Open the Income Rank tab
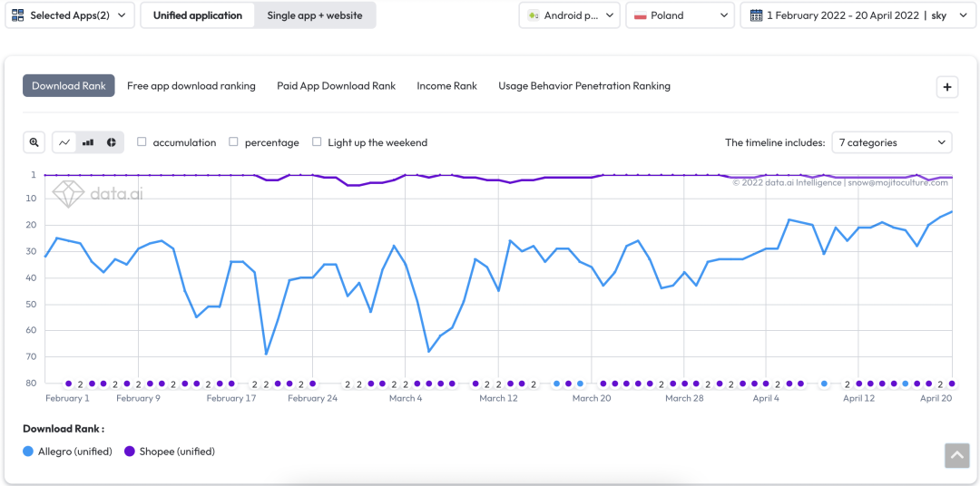The width and height of the screenshot is (980, 486). click(x=446, y=86)
